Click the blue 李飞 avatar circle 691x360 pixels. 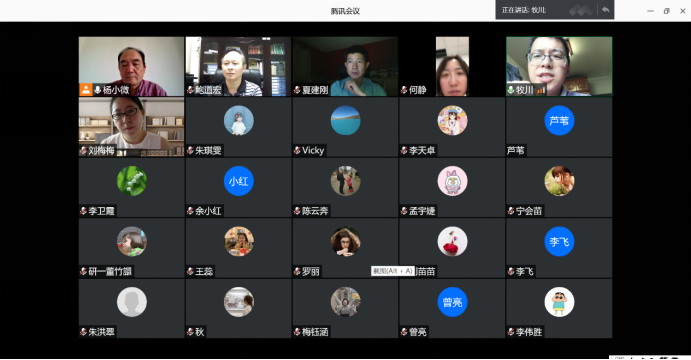coord(559,241)
